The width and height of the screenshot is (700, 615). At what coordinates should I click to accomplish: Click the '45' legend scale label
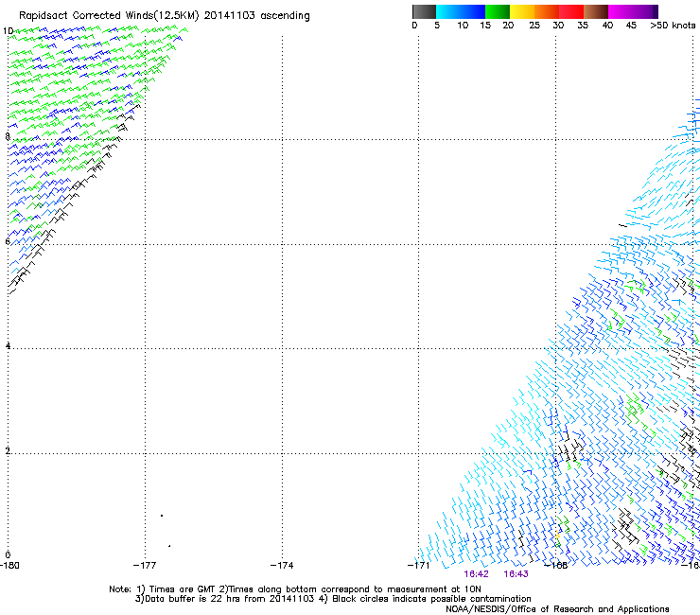[x=631, y=26]
